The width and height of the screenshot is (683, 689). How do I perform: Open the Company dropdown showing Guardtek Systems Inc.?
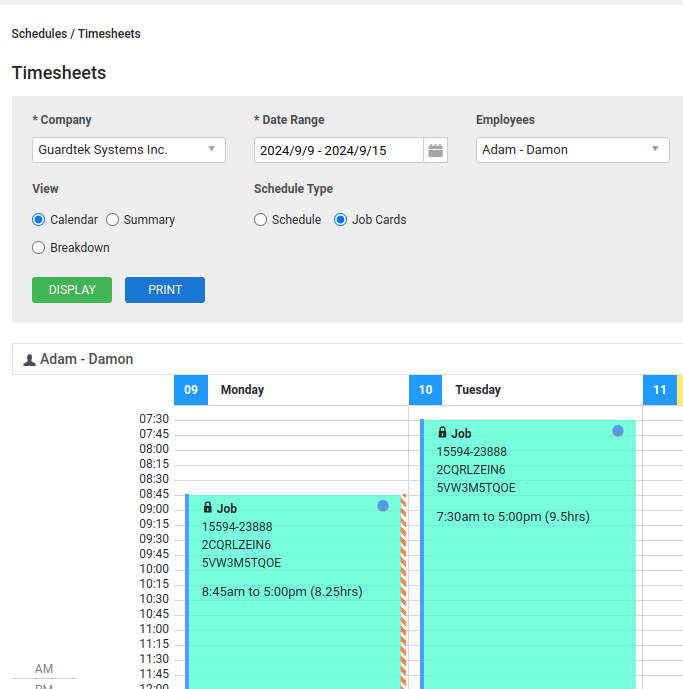pos(129,150)
